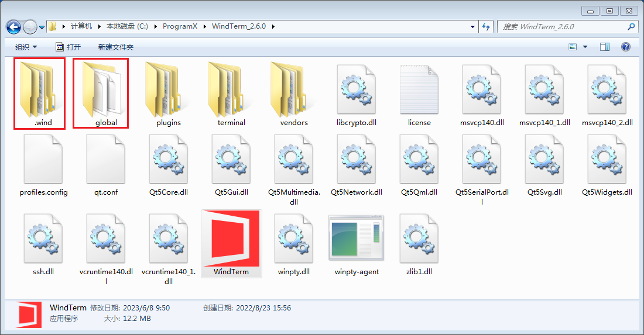Click 新建文件夹 to create new folder
644x335 pixels.
pyautogui.click(x=115, y=47)
